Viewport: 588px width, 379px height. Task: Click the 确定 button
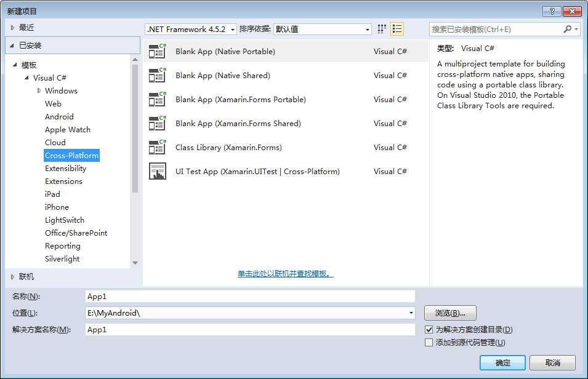502,362
